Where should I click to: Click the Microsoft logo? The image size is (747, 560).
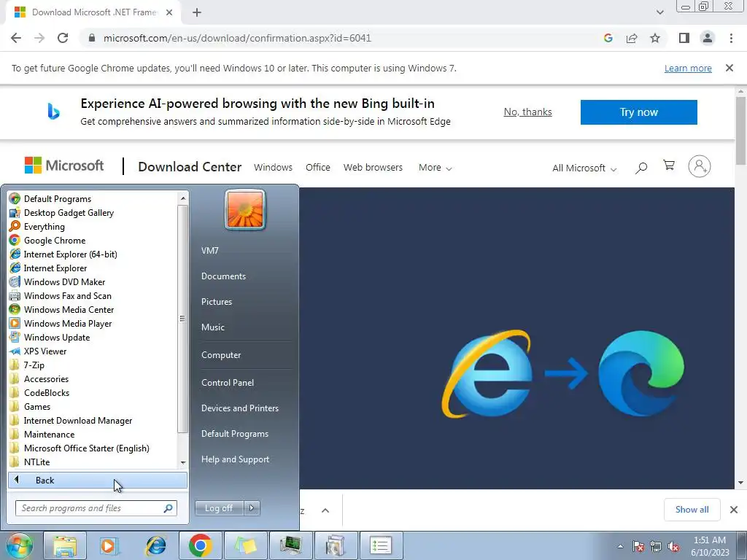coord(64,166)
